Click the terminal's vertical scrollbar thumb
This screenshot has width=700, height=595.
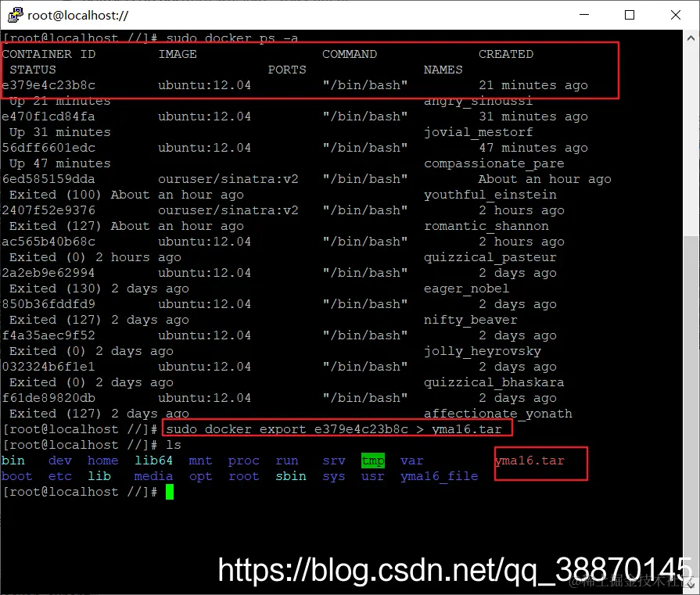(x=691, y=407)
